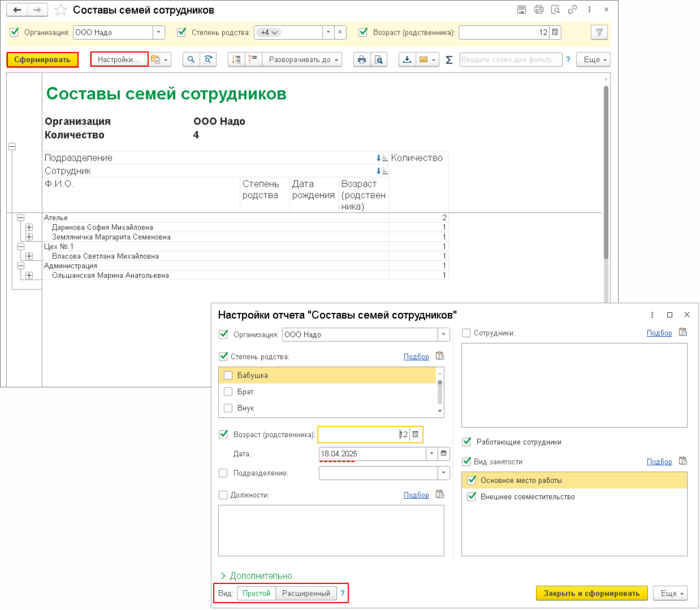
Task: Add report to favorites with the star icon
Action: coord(61,10)
